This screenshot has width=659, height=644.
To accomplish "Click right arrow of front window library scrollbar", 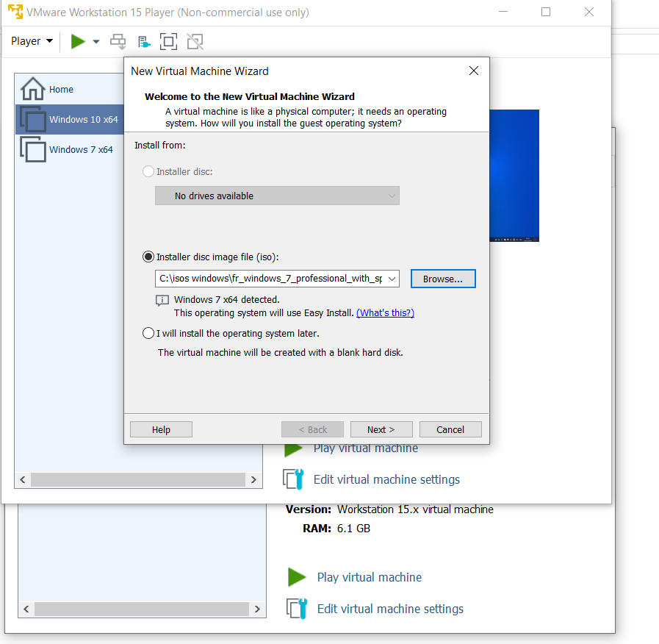I will (253, 479).
